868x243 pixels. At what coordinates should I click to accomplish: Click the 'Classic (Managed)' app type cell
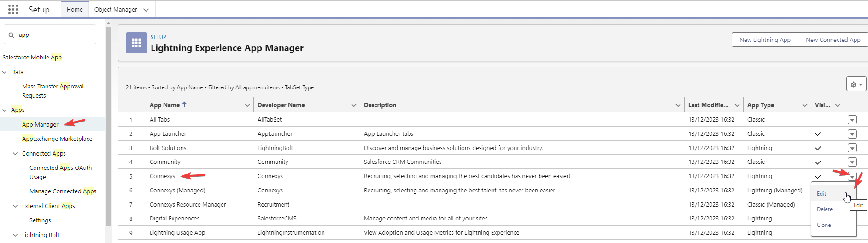tap(771, 204)
